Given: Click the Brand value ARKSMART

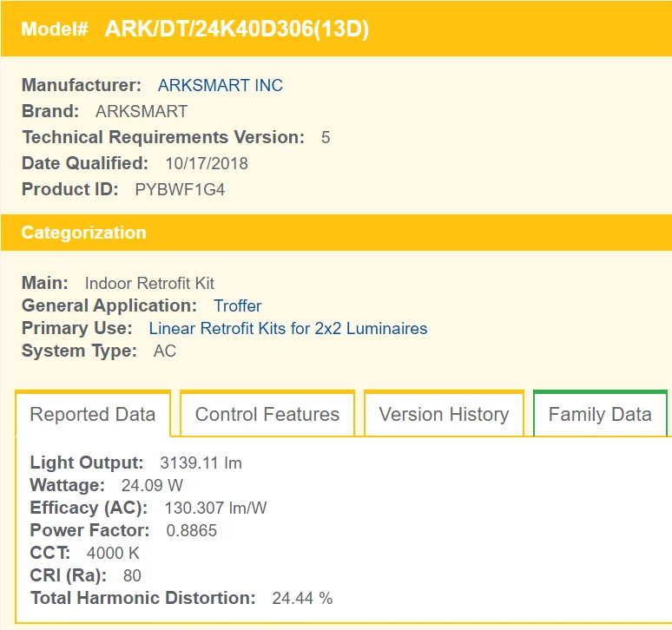Looking at the screenshot, I should click(141, 111).
